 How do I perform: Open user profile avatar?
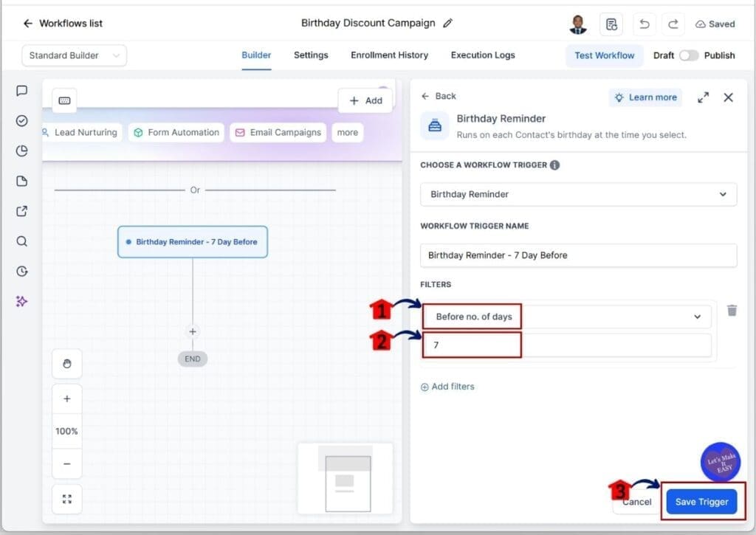(578, 24)
